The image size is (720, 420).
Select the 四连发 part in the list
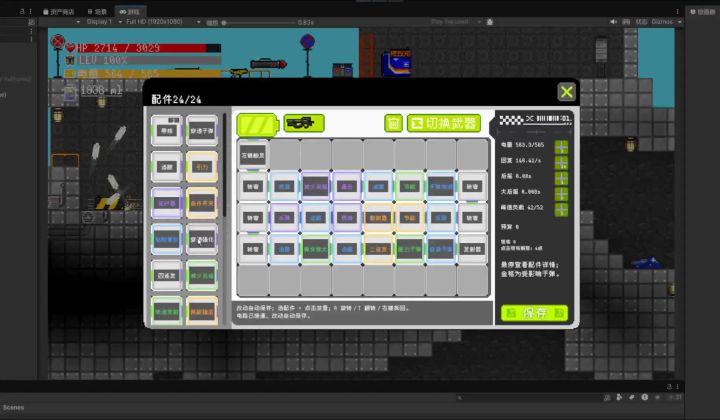[167, 276]
